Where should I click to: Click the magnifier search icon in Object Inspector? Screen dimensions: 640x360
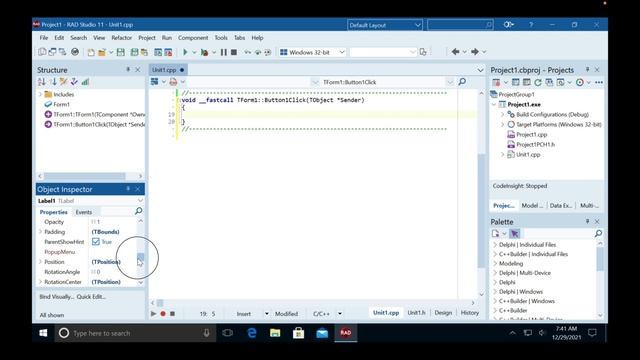point(138,211)
